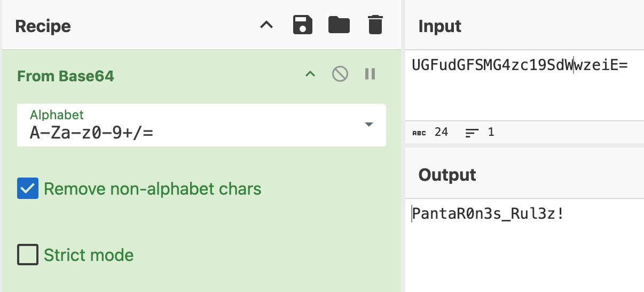Set a breakpoint using the pause icon

coord(370,74)
